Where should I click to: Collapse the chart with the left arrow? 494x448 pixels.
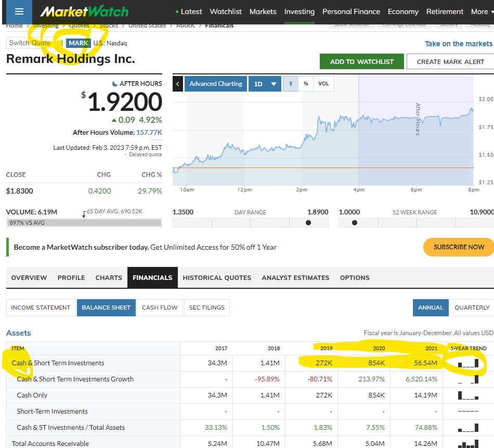tap(178, 84)
